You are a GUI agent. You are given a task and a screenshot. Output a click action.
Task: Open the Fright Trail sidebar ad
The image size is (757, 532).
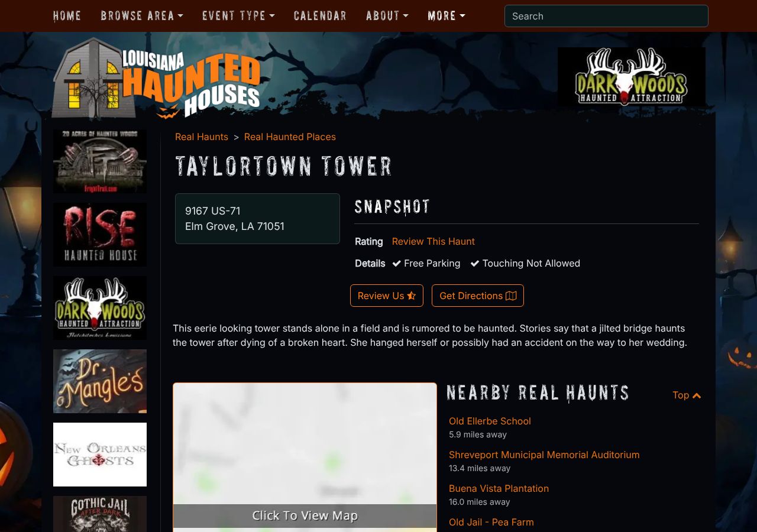click(100, 161)
